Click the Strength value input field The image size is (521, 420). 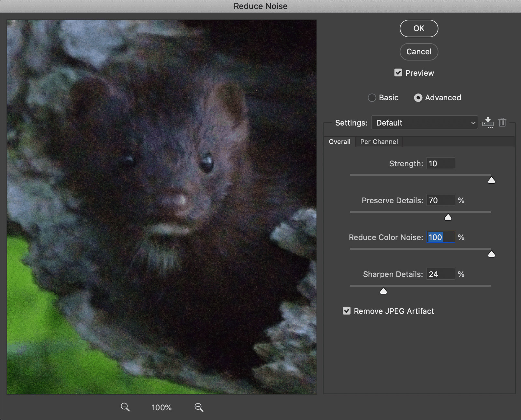point(440,163)
